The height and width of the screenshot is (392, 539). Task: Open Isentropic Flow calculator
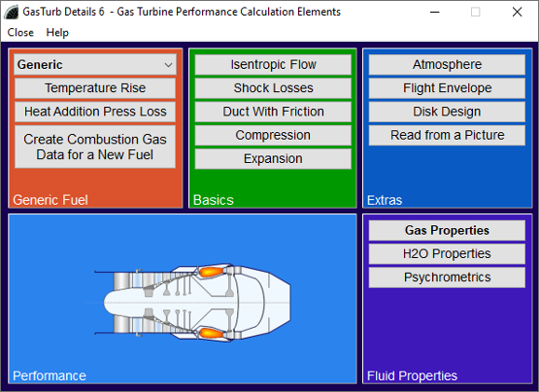pos(273,65)
